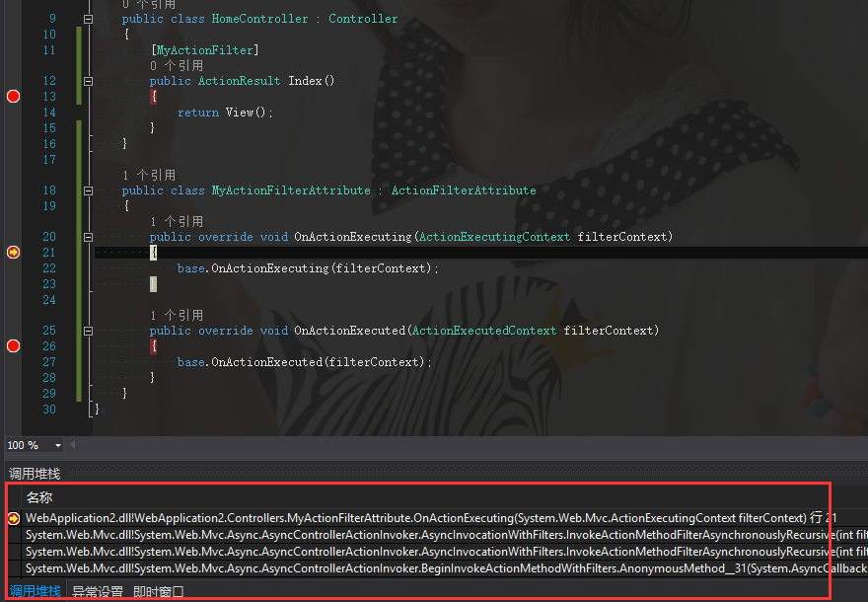This screenshot has width=868, height=602.
Task: Click the '0 个引用' CodeLens above Index
Action: pyautogui.click(x=177, y=66)
